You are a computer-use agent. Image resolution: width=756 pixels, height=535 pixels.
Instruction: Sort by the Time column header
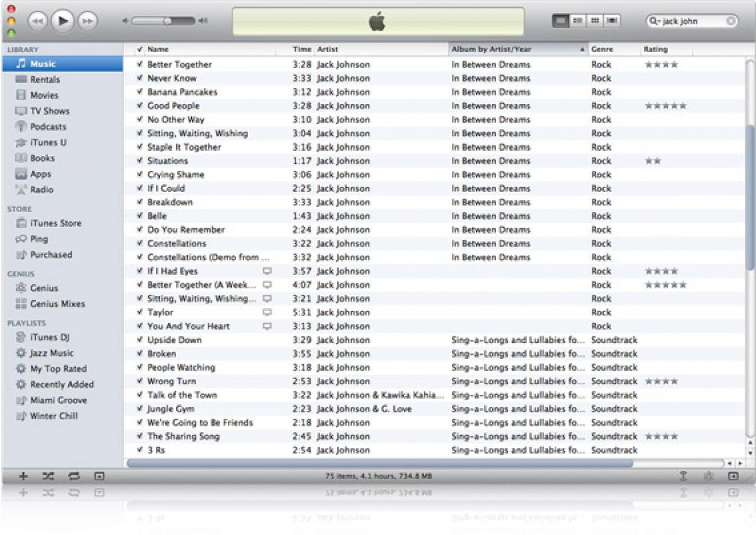302,50
